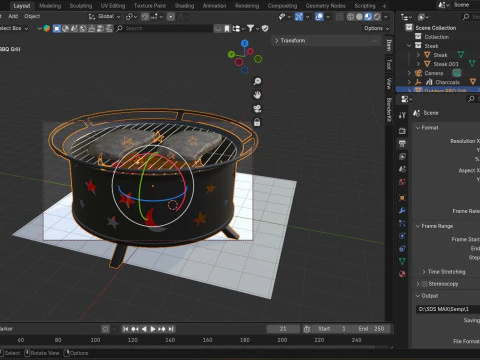The width and height of the screenshot is (480, 360).
Task: Expand the Charcoals item in outliner
Action: [409, 82]
